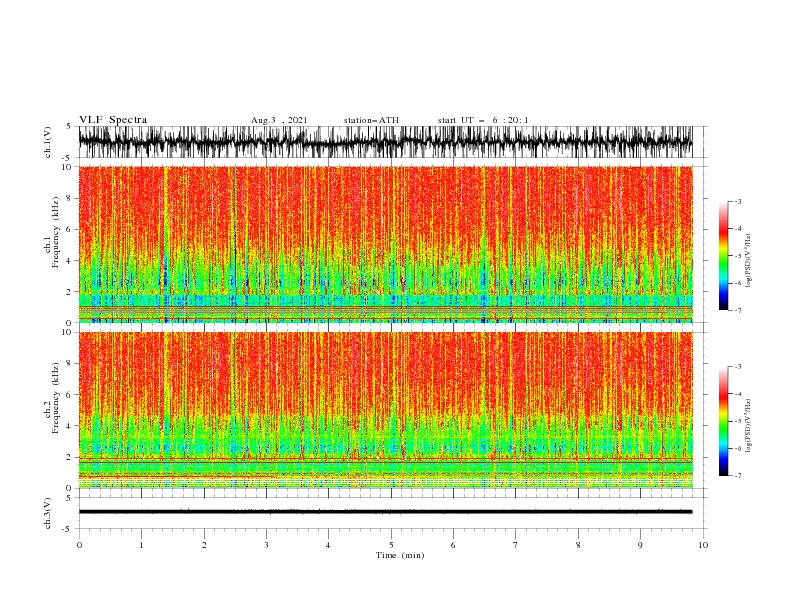Select the date text "Aug.3 , 2021"
The image size is (792, 612).
pos(279,120)
